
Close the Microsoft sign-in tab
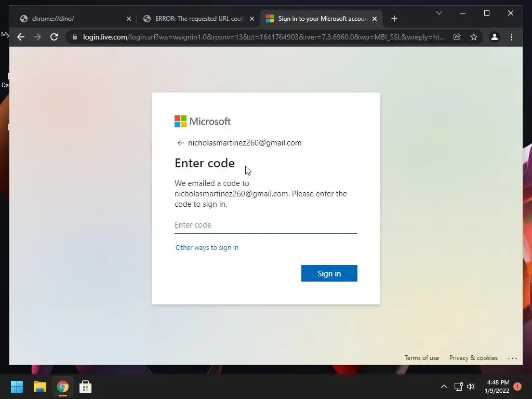tap(375, 19)
